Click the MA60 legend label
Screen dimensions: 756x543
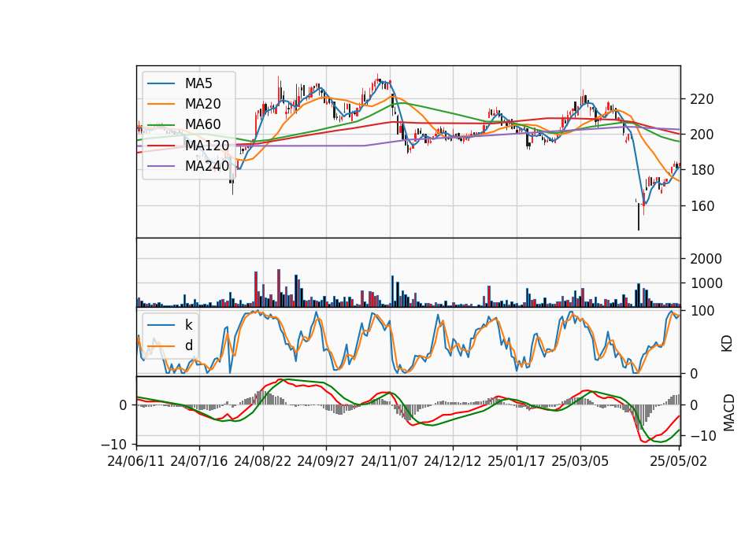point(202,124)
